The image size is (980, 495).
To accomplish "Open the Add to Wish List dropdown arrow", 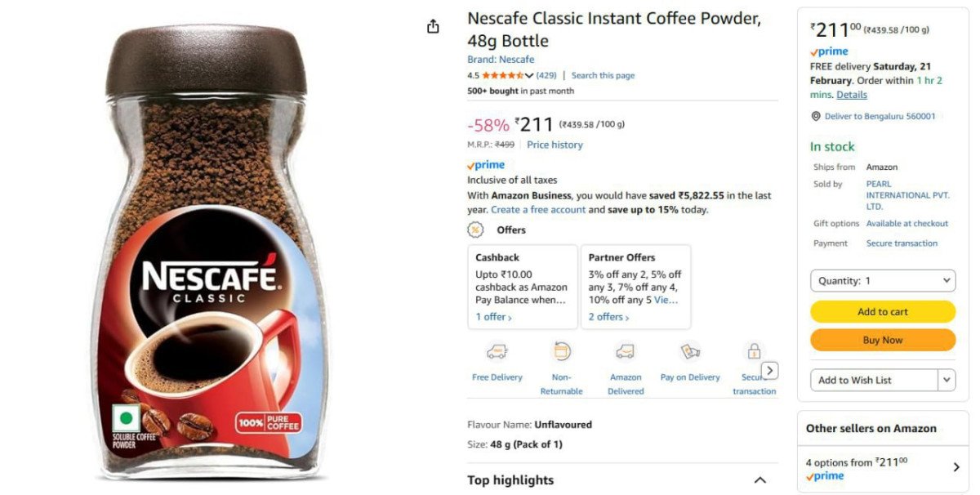I will (947, 380).
